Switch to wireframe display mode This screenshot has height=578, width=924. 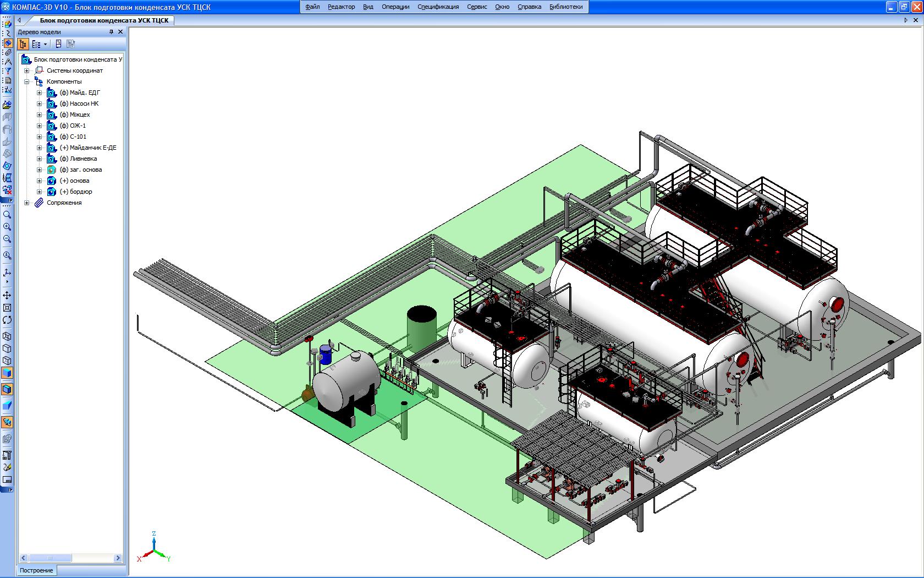(7, 336)
